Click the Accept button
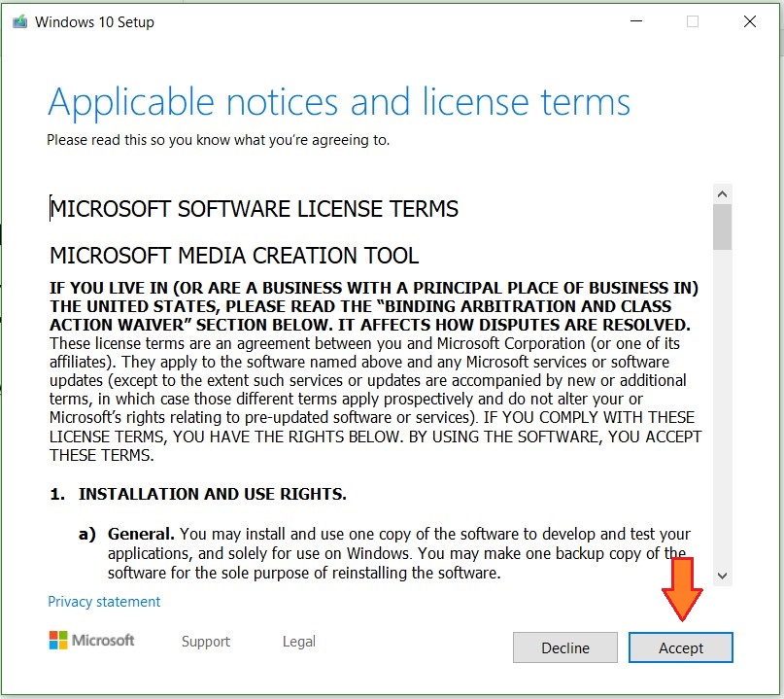Image resolution: width=784 pixels, height=699 pixels. coord(680,647)
